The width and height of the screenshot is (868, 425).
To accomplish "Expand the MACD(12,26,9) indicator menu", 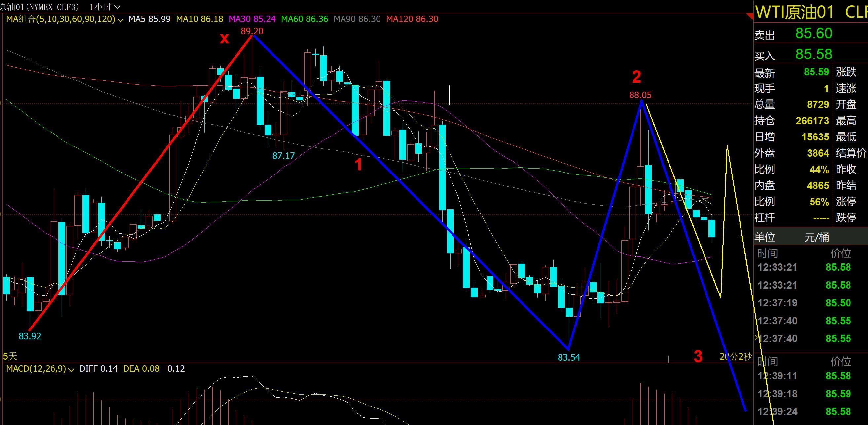I will pos(40,369).
